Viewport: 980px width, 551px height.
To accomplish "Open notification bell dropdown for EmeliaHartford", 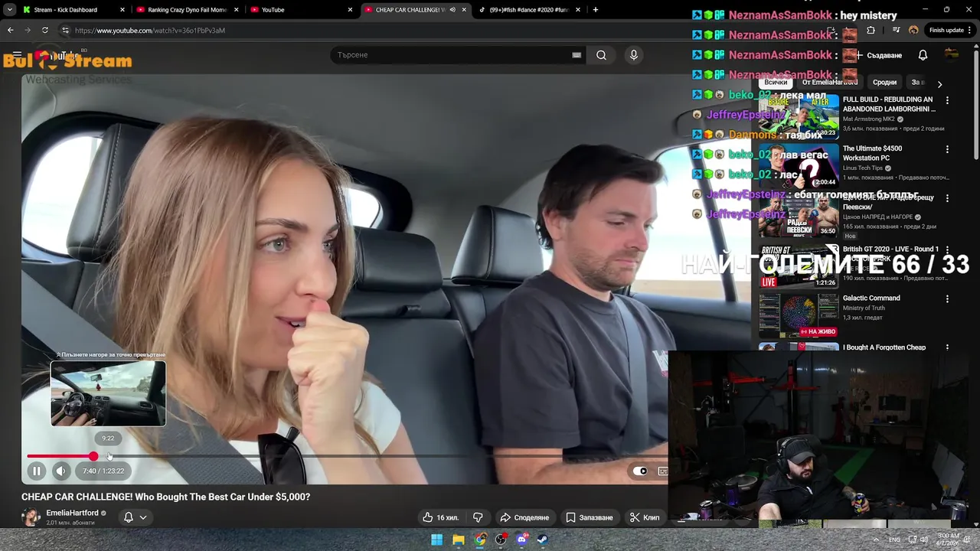I will click(x=136, y=517).
